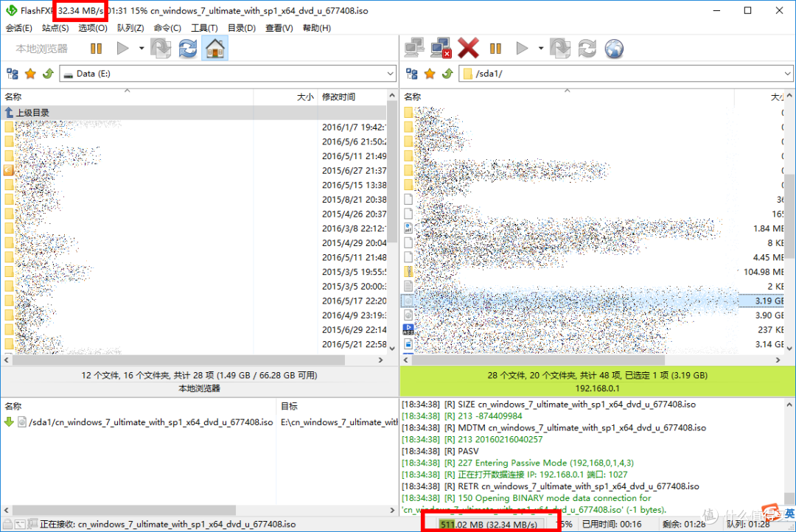796x532 pixels.
Task: Toggle the folder tree icon in local pane
Action: click(13, 74)
